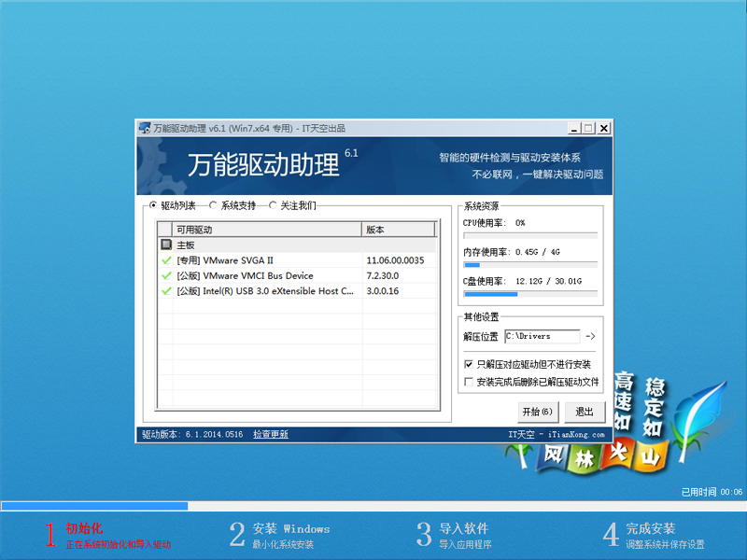The width and height of the screenshot is (747, 560).
Task: Click the 版本 column header
Action: click(399, 230)
